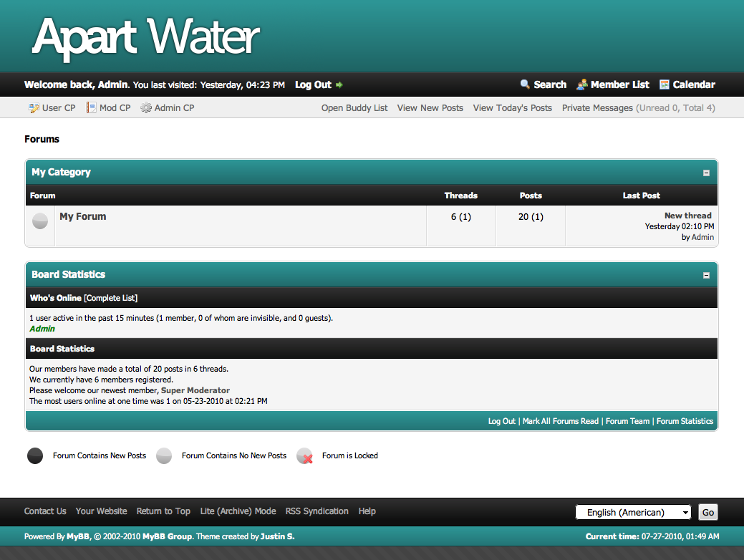
Task: Click My Forum status ball icon
Action: (40, 221)
